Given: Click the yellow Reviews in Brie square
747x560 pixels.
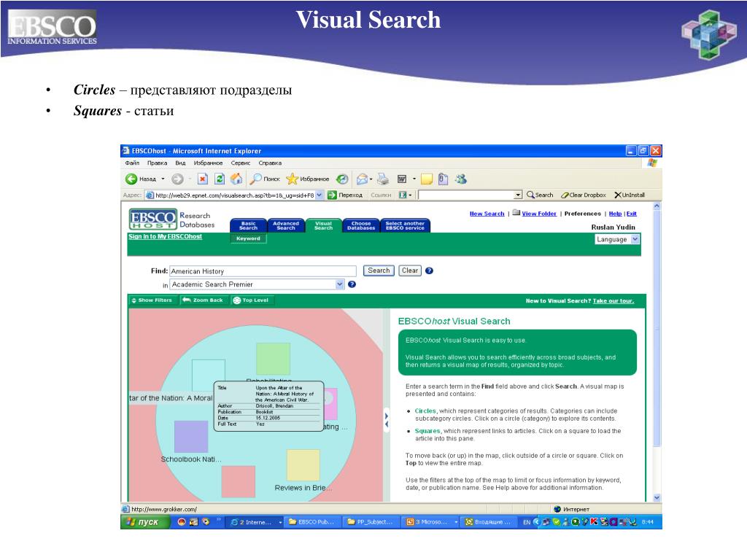Looking at the screenshot, I should 303,464.
